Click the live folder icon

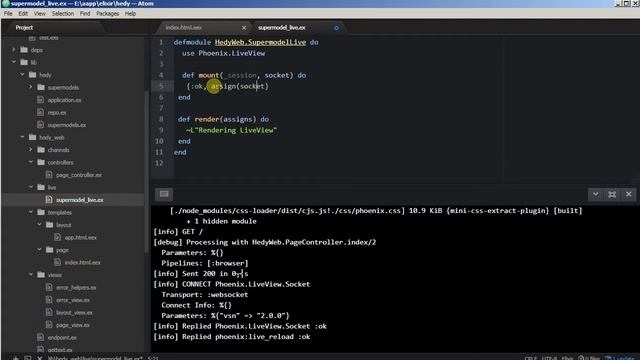coord(41,187)
